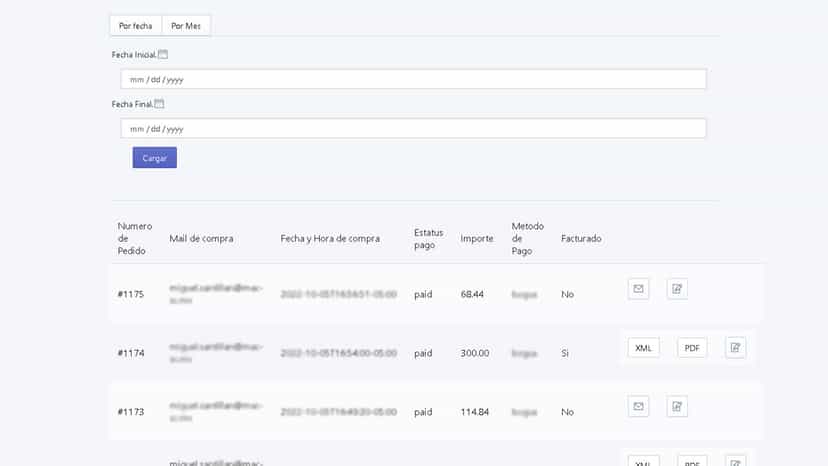Image resolution: width=828 pixels, height=466 pixels.
Task: Click Fecha y Hora de compra header
Action: [330, 238]
